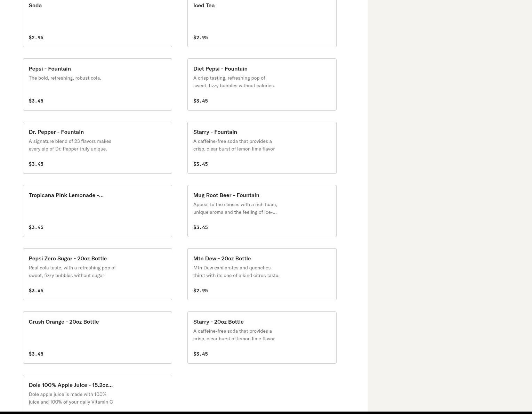Screen dimensions: 532x414
Task: Choose the Mtn Dew - 20oz Bottle card
Action: [262, 274]
